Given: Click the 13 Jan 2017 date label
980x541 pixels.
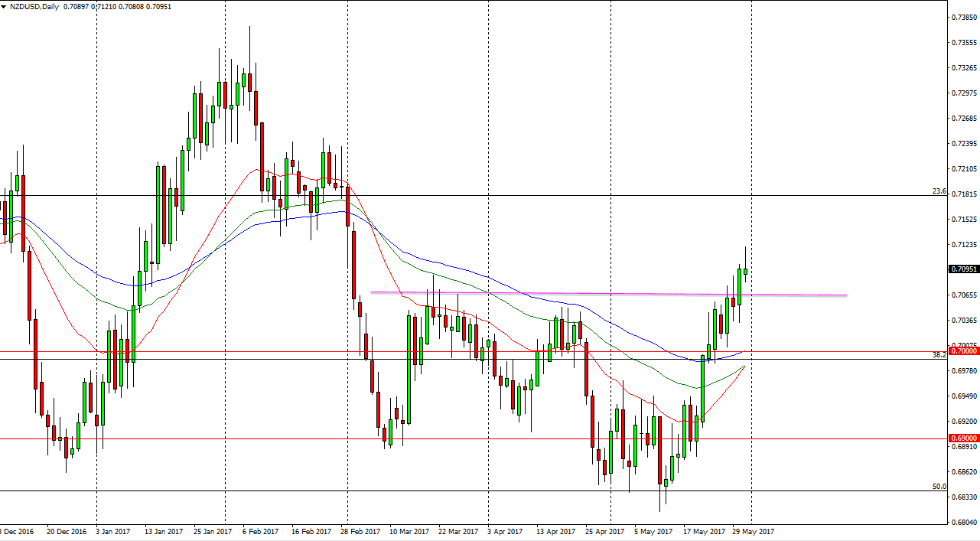Looking at the screenshot, I should [164, 531].
